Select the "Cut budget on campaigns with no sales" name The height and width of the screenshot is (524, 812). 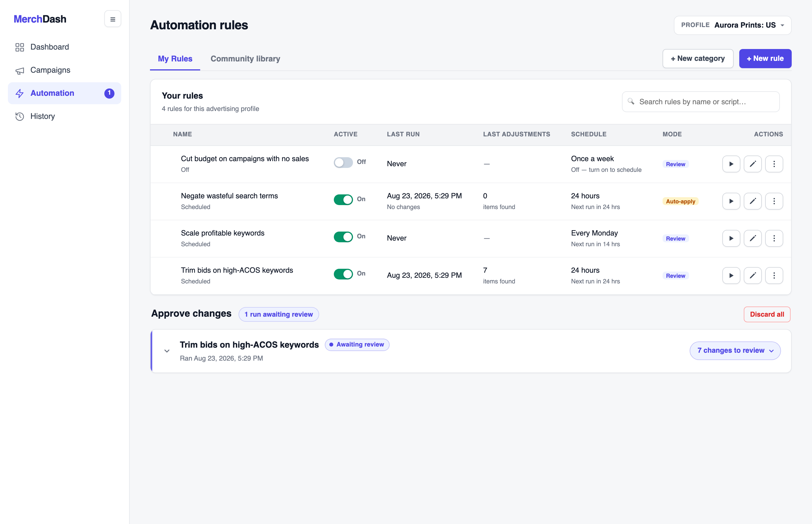(x=245, y=159)
